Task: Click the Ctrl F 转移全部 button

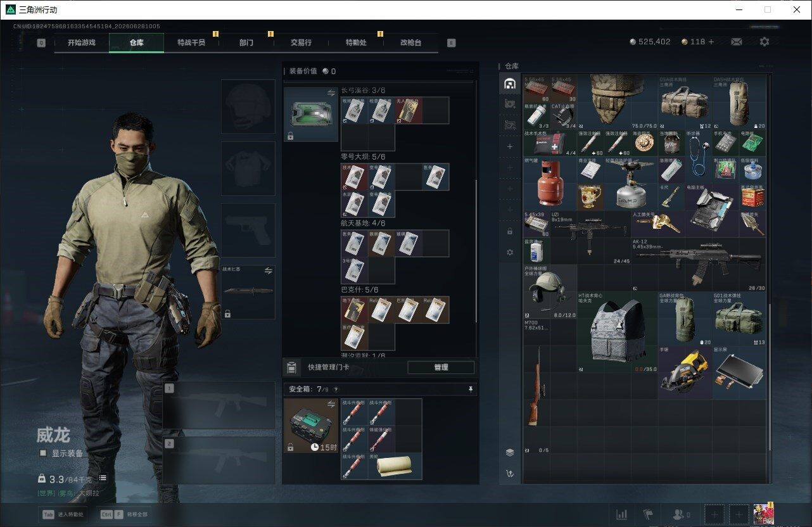Action: [125, 515]
